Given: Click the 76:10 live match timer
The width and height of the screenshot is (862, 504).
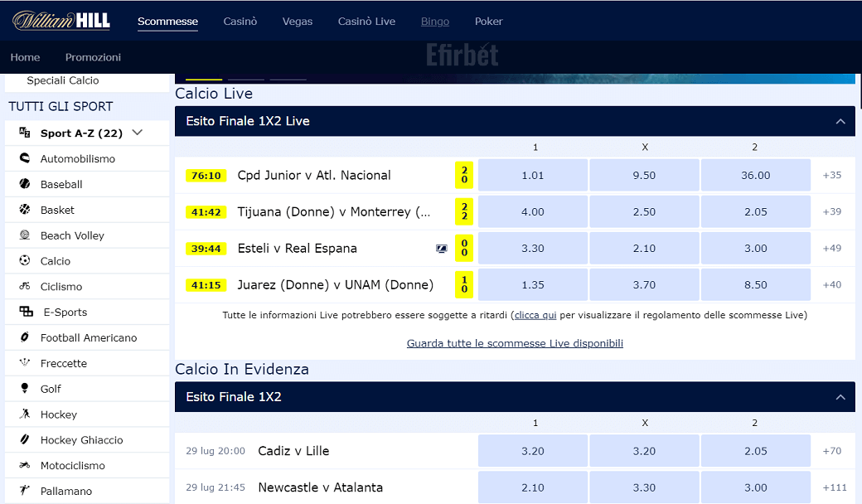Looking at the screenshot, I should pyautogui.click(x=206, y=176).
